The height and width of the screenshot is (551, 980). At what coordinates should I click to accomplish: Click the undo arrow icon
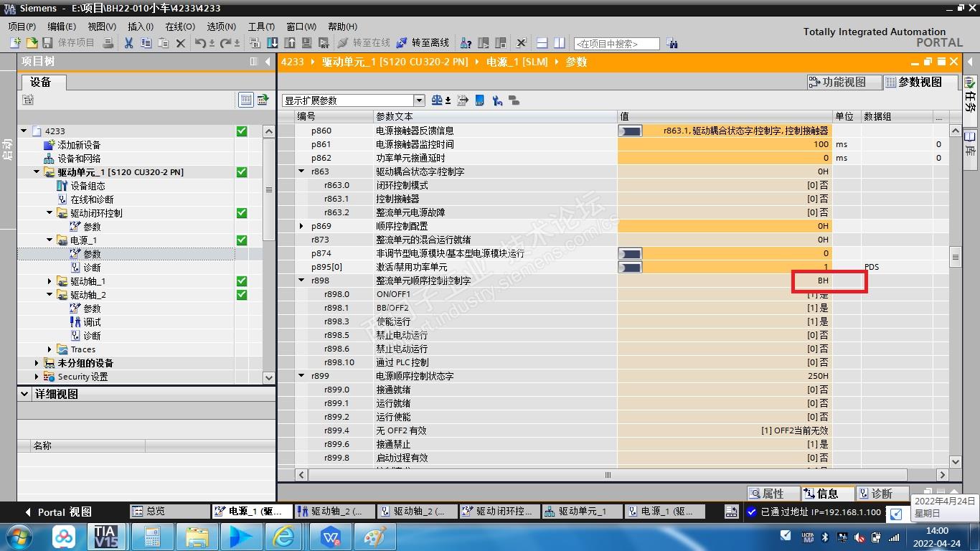pos(200,43)
